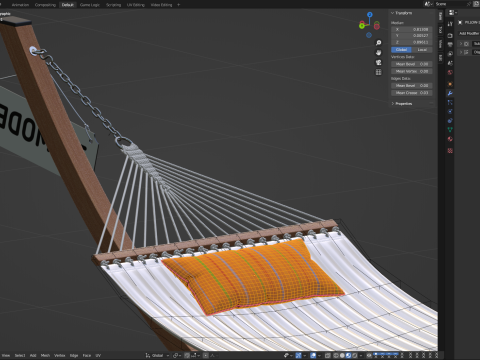The width and height of the screenshot is (480, 360).
Task: Open the Vertex menu in viewport header
Action: coord(60,355)
